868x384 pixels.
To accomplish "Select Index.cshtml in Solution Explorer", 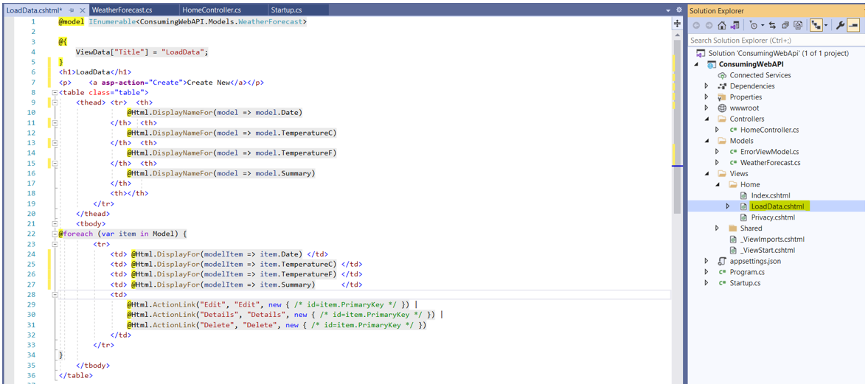I will click(x=770, y=195).
